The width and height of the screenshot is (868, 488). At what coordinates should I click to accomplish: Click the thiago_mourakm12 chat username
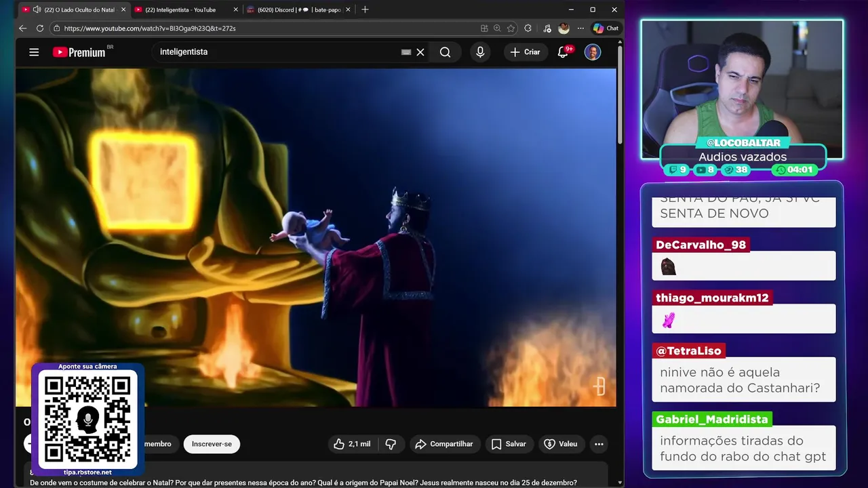(712, 298)
